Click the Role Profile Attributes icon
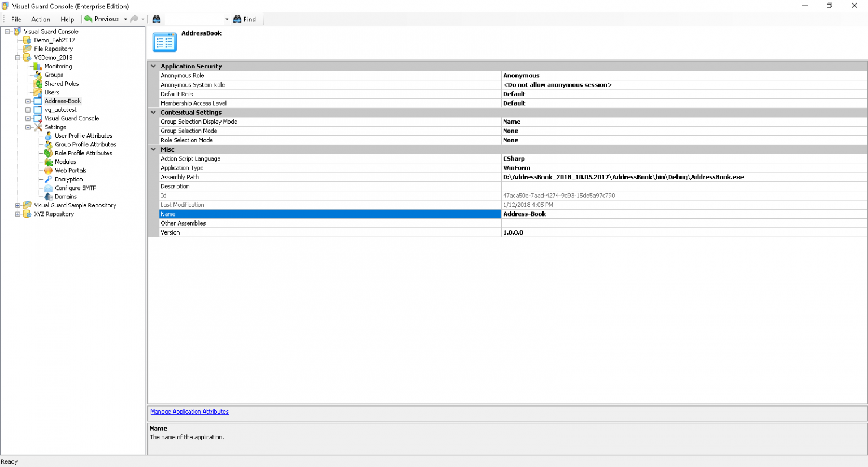Image resolution: width=868 pixels, height=467 pixels. tap(49, 153)
